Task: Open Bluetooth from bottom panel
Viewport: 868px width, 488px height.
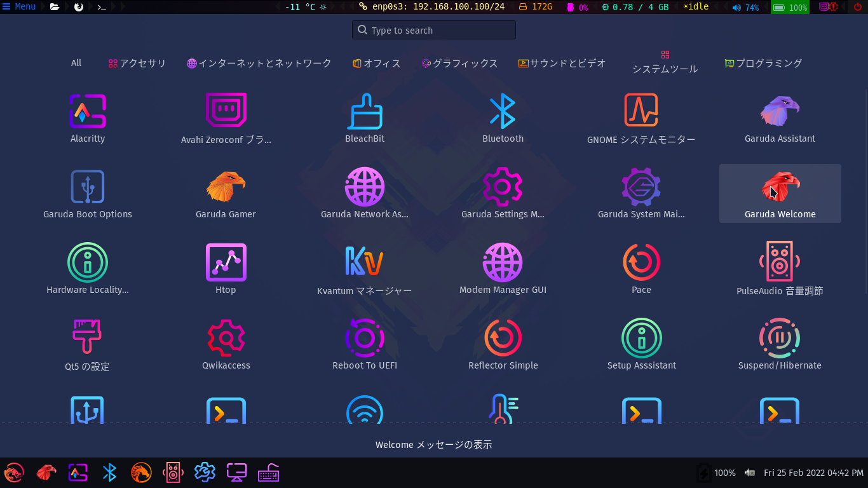Action: pyautogui.click(x=109, y=472)
